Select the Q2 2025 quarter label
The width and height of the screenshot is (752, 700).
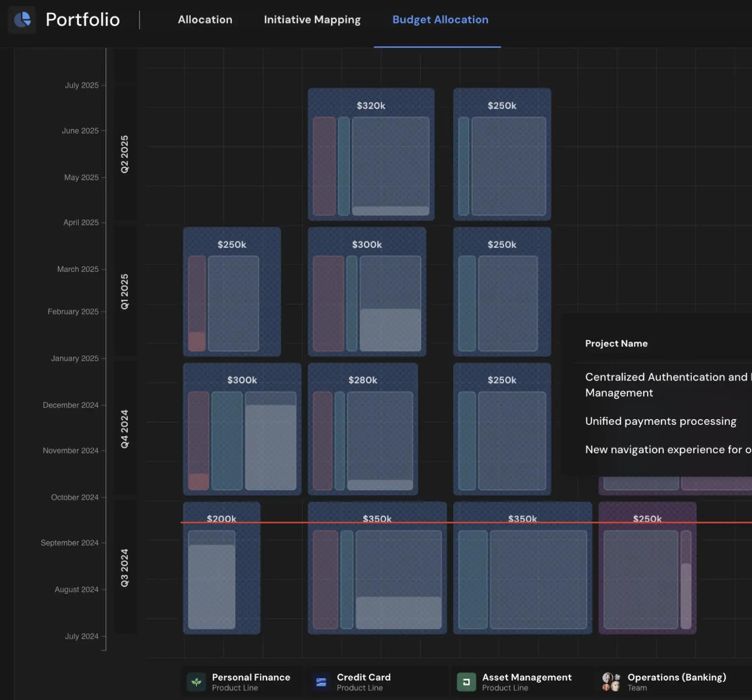pyautogui.click(x=125, y=154)
